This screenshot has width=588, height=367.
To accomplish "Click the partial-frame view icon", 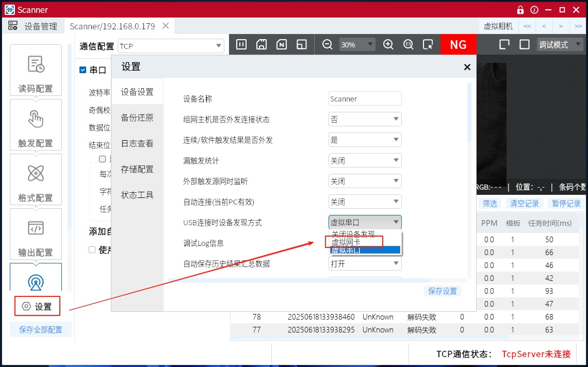I will click(x=504, y=45).
